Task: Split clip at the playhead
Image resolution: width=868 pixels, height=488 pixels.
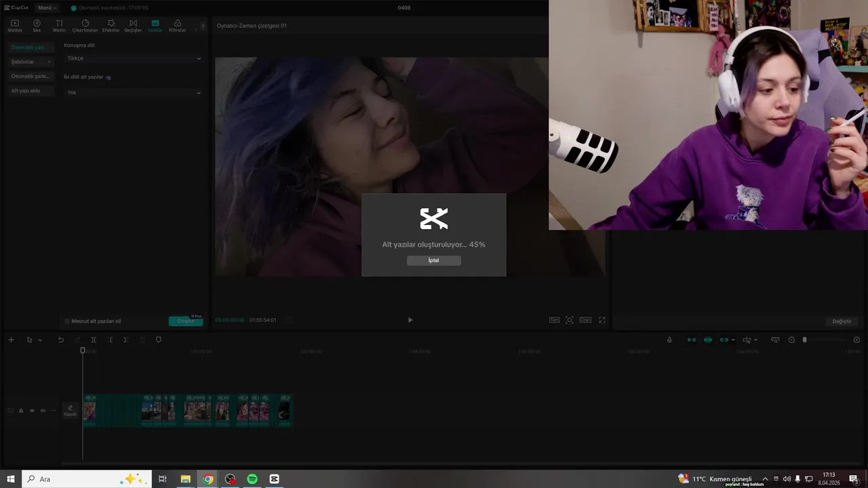Action: click(x=94, y=340)
